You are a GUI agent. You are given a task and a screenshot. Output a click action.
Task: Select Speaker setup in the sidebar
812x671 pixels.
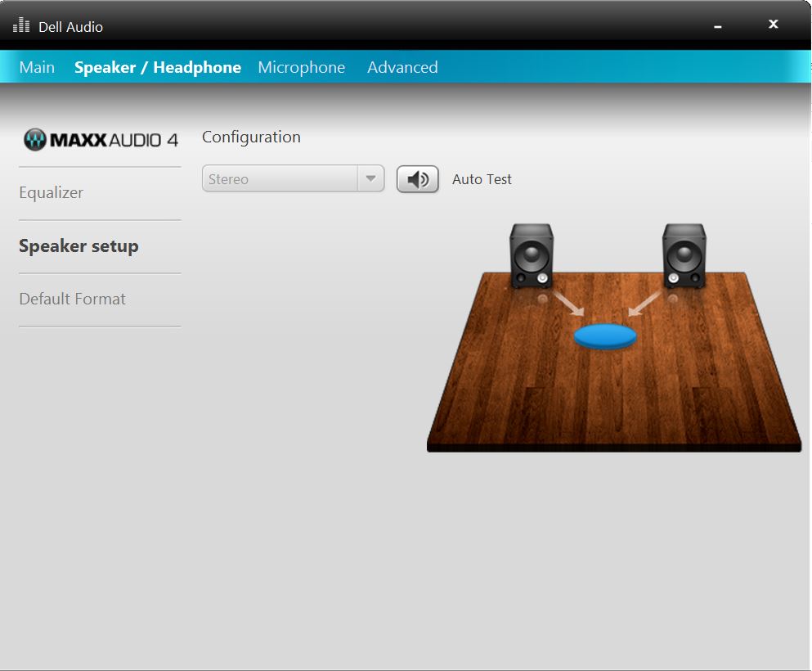click(x=79, y=246)
